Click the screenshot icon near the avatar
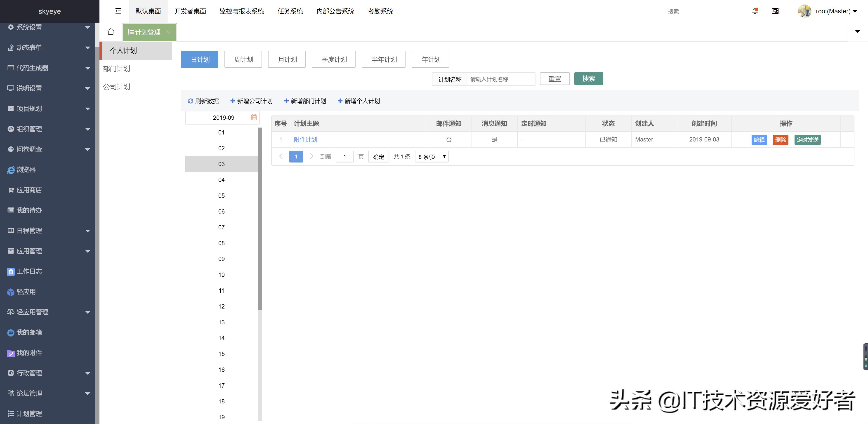This screenshot has height=424, width=868. (776, 11)
